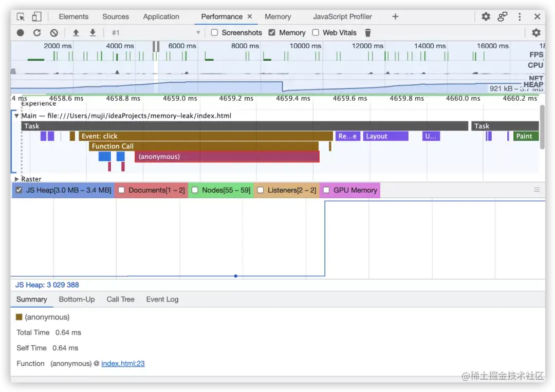The image size is (555, 392).
Task: Switch to the Sources tab
Action: point(116,16)
